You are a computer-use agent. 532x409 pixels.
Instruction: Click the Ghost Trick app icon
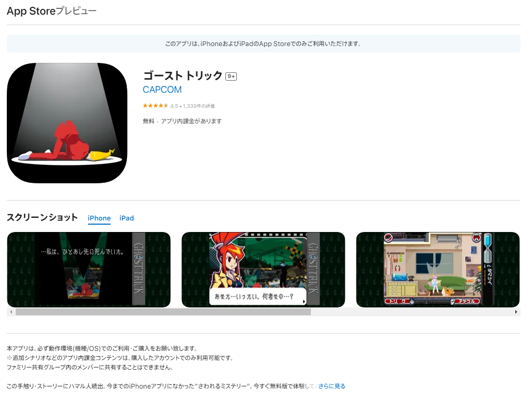67,123
